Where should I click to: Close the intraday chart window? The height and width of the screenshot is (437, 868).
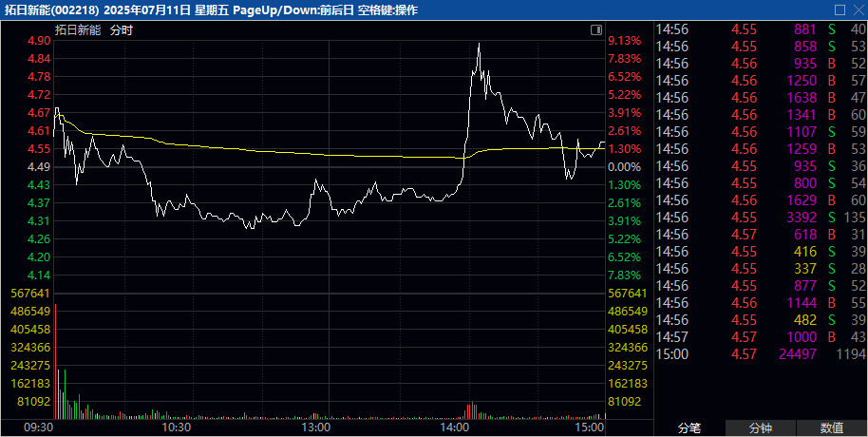(x=857, y=9)
